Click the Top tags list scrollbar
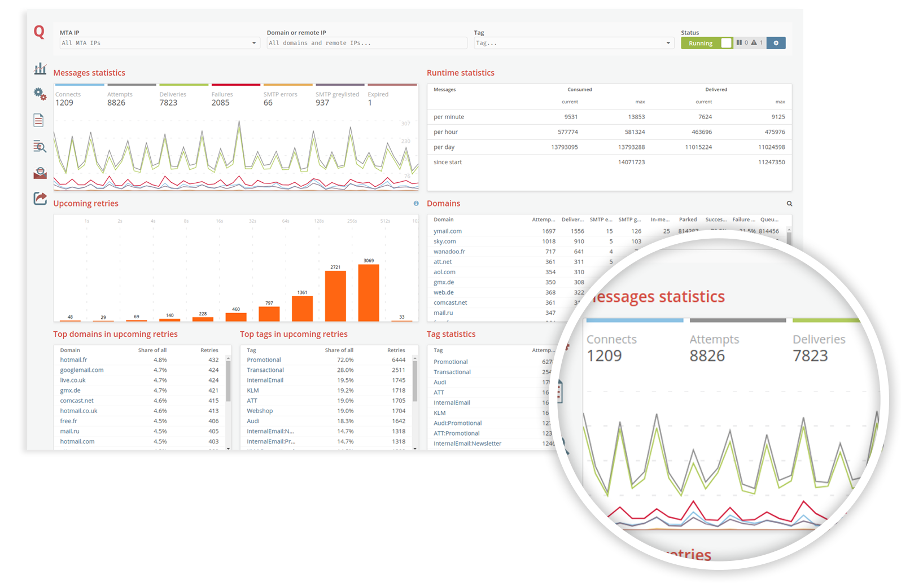Viewport: 901px width, 588px height. 415,381
